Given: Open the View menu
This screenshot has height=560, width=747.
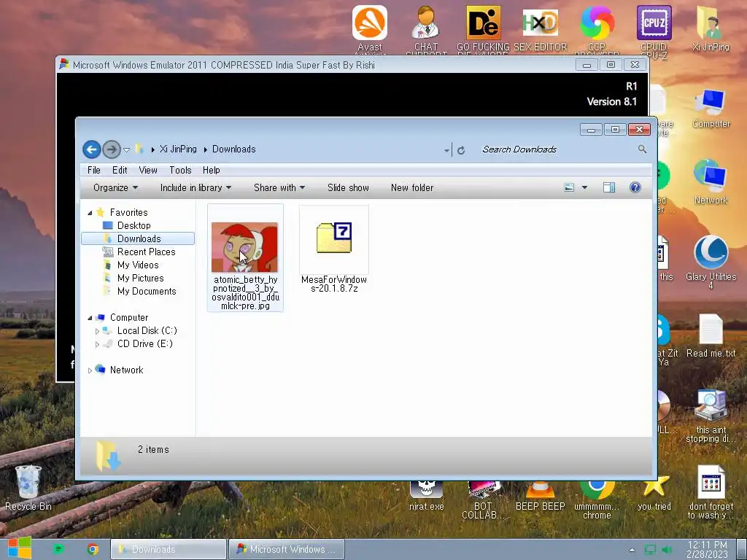Looking at the screenshot, I should pos(148,170).
